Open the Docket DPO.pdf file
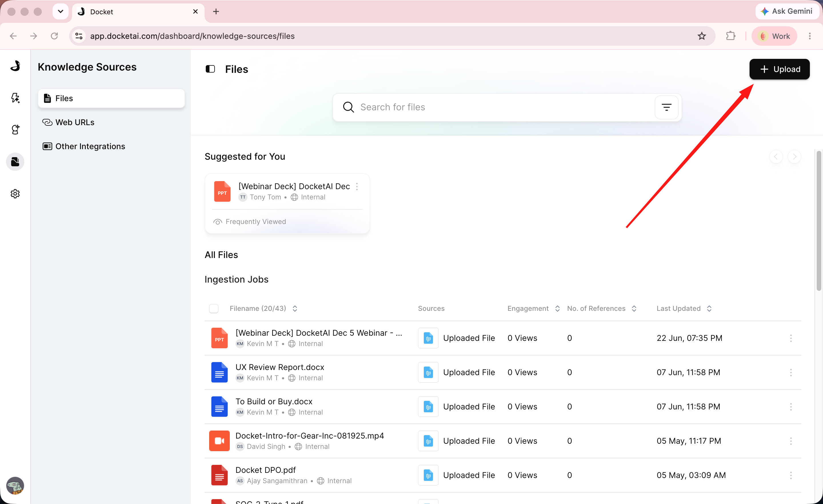Screen dimensions: 823x504 pyautogui.click(x=265, y=470)
